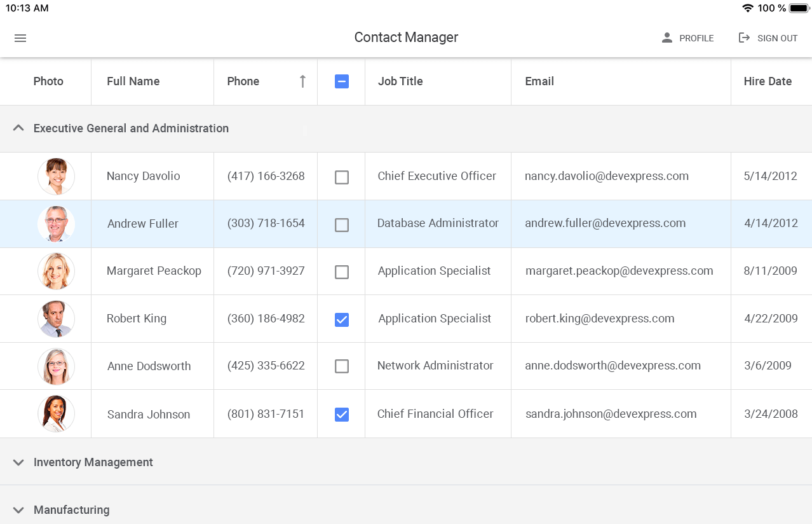Expand the Manufacturing group

click(18, 509)
